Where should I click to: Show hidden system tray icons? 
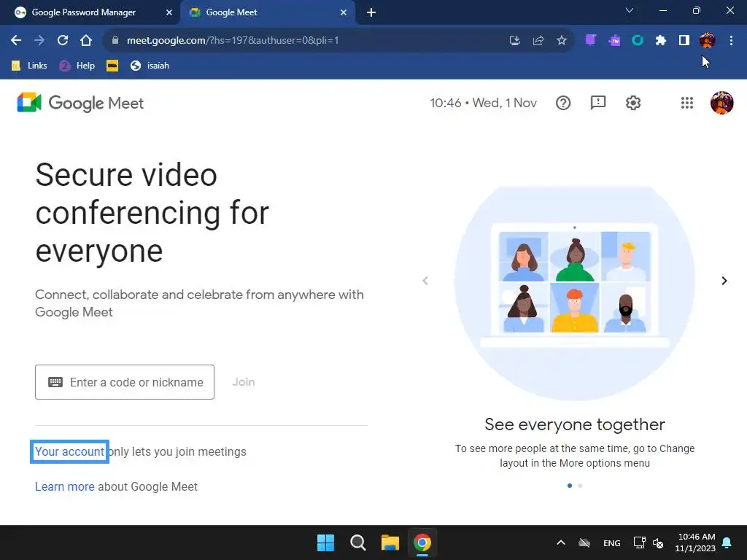[561, 542]
